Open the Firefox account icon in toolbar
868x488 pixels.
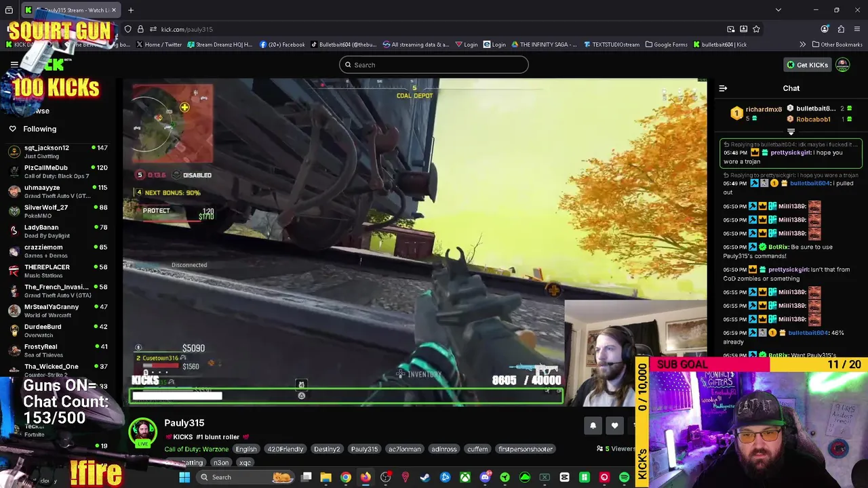825,29
